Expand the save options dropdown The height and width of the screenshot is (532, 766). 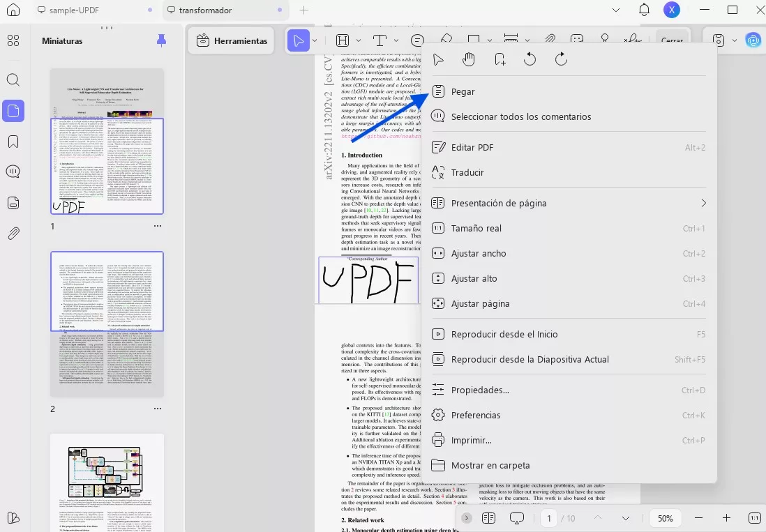(x=734, y=40)
